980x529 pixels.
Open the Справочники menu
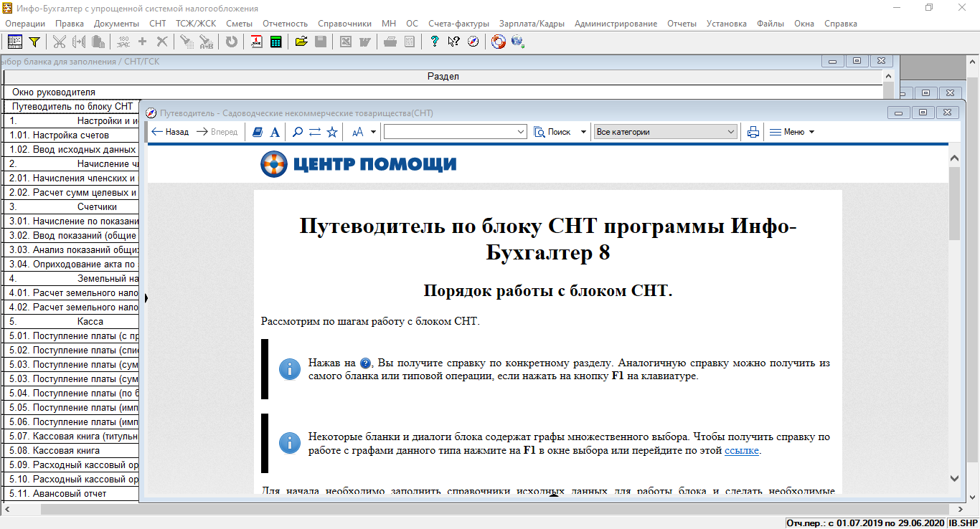point(344,24)
